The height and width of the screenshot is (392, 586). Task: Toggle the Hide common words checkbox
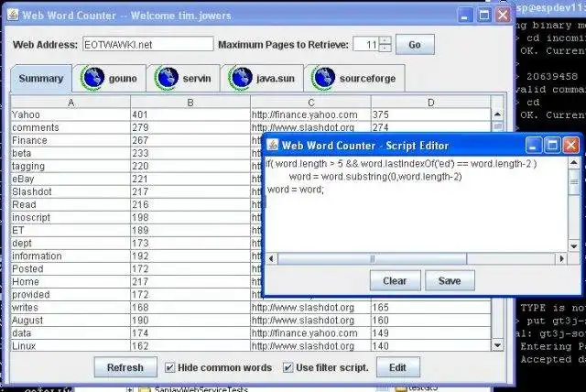(x=169, y=367)
